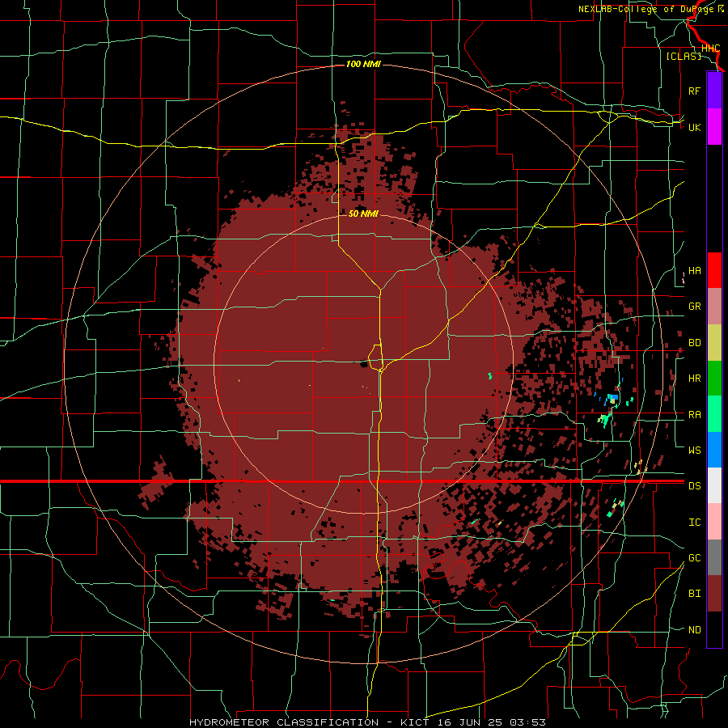Click the light pink IC legend swatch
The image size is (728, 728).
point(714,522)
